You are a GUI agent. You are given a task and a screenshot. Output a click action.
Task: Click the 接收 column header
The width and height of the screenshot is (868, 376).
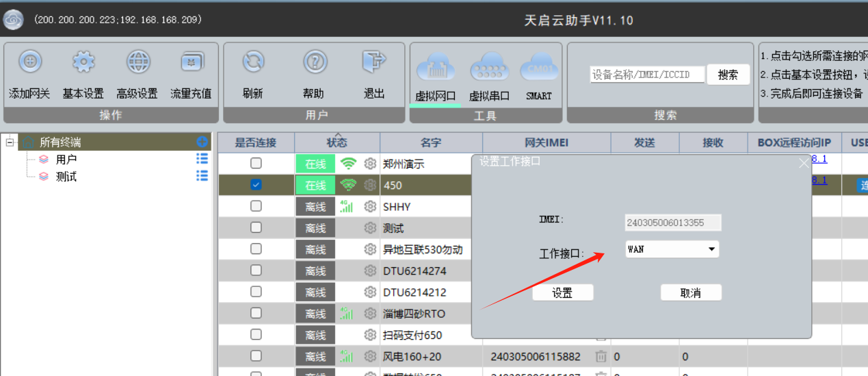pyautogui.click(x=713, y=142)
